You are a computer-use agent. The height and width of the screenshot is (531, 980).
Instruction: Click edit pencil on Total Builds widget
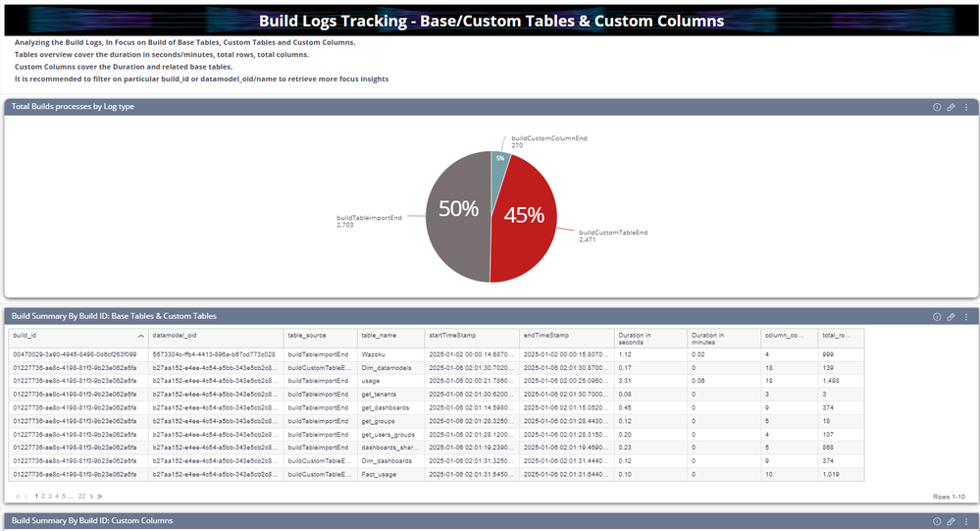951,107
